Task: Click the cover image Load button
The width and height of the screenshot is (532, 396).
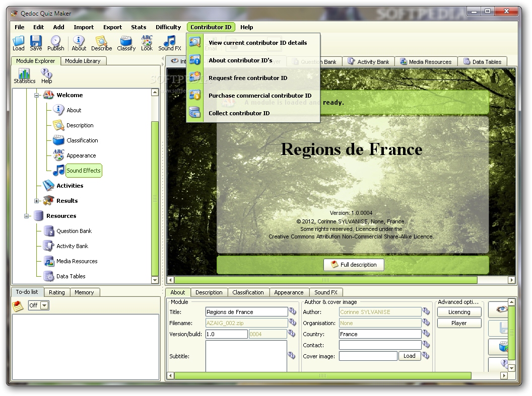Action: pos(409,356)
